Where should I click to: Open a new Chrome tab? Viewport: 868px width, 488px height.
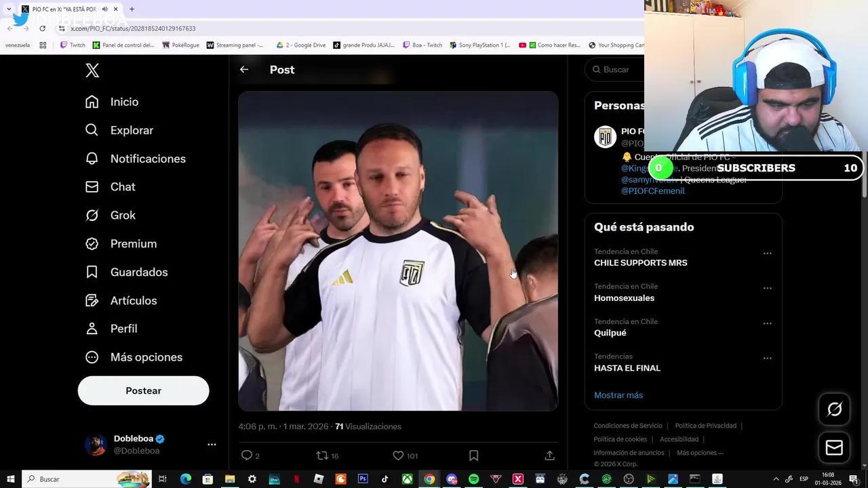click(x=132, y=9)
